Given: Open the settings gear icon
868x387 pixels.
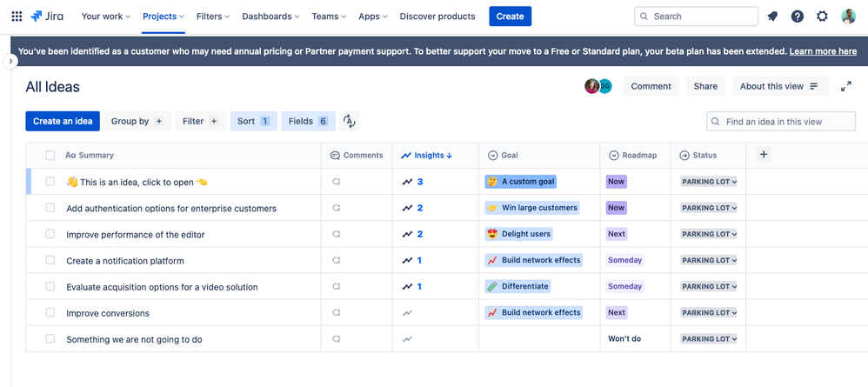Looking at the screenshot, I should (823, 17).
